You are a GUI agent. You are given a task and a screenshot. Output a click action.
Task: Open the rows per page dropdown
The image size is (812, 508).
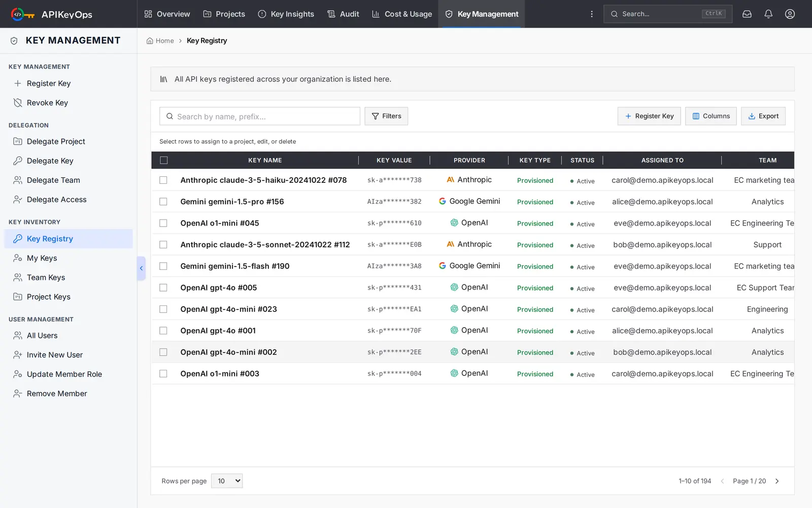click(227, 481)
